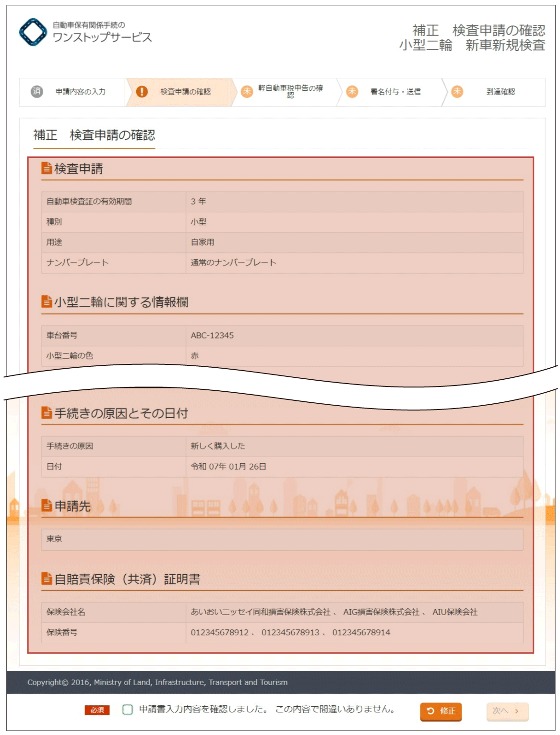Viewport: 560px width, 735px height.
Task: Click the document icon beside 小型二輪に関する情報欄
Action: [x=47, y=301]
